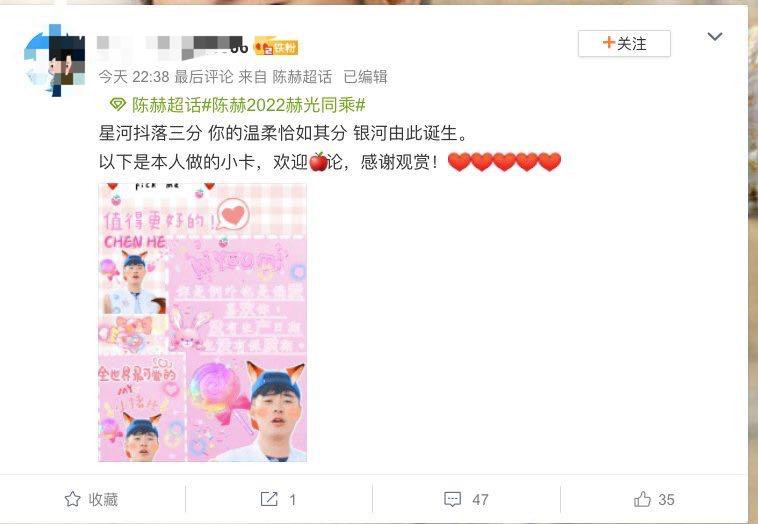Viewport: 758px width, 524px height.
Task: Click the apple emoji in post text
Action: coord(318,161)
